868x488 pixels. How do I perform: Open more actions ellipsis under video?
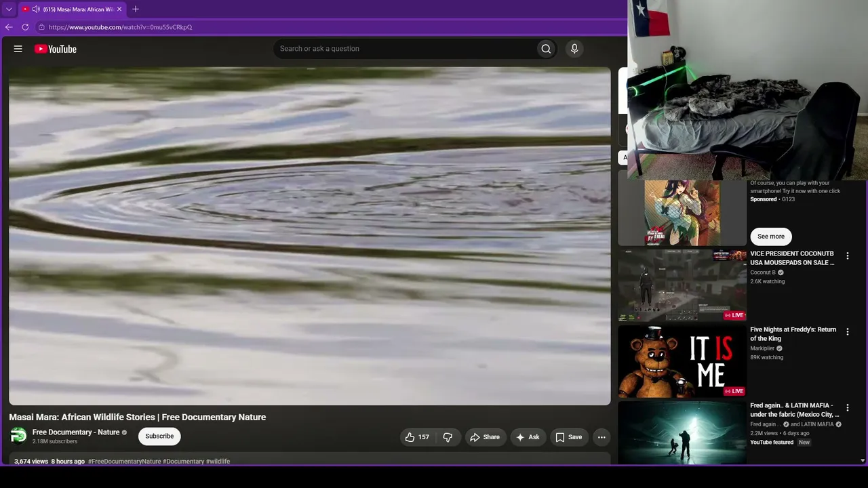tap(601, 437)
